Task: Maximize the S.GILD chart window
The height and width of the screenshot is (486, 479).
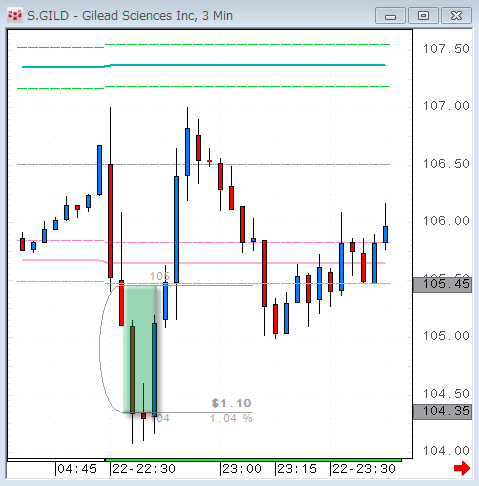Action: 423,16
